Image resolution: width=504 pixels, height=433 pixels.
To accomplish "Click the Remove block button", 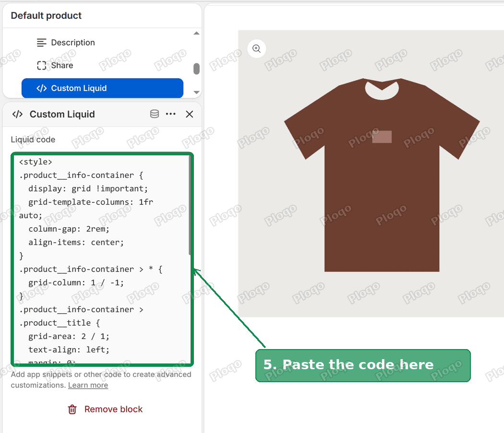I will 105,409.
